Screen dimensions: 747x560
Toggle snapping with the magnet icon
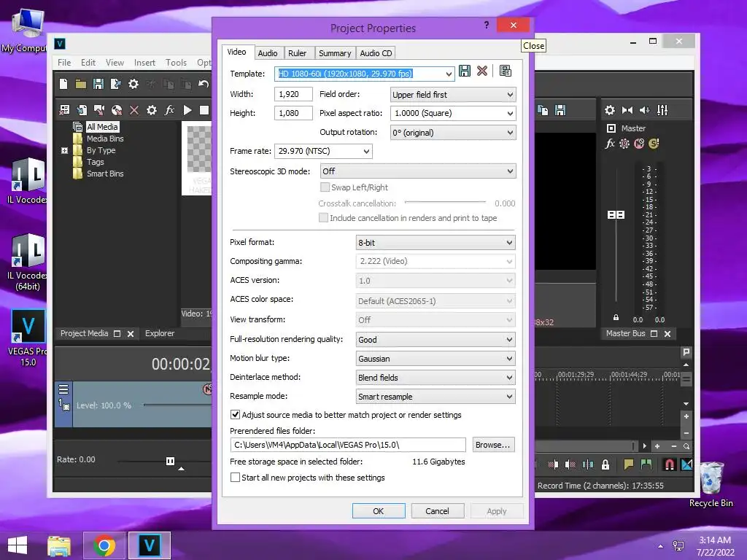670,464
